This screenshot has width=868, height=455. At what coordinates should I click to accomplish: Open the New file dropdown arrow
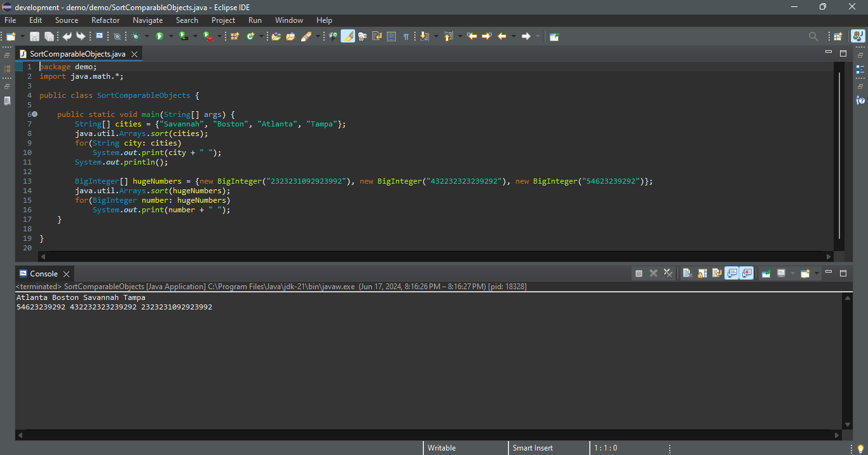point(23,36)
